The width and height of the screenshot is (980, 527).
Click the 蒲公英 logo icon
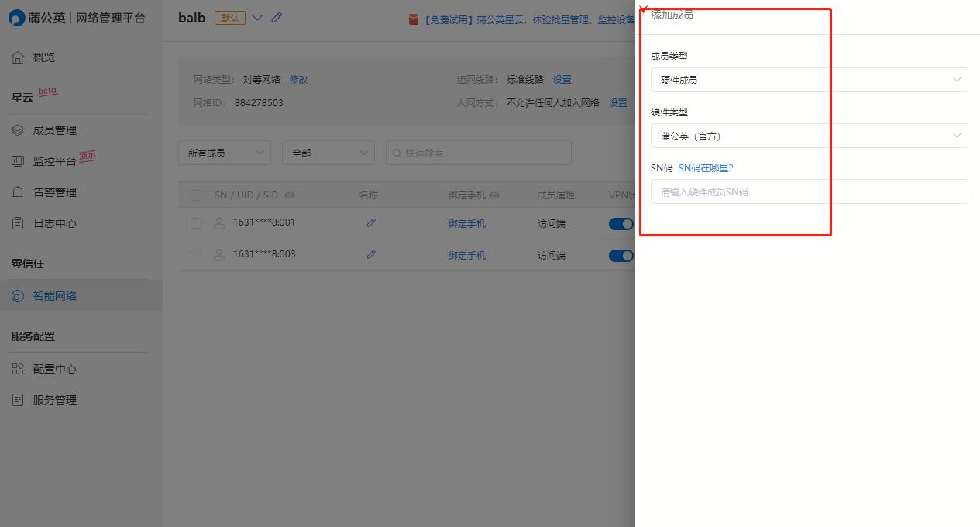15,17
